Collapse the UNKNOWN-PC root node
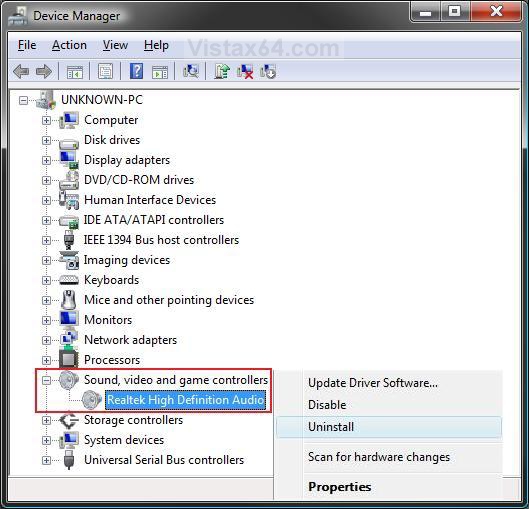Screen dimensions: 529x509 (x=23, y=100)
